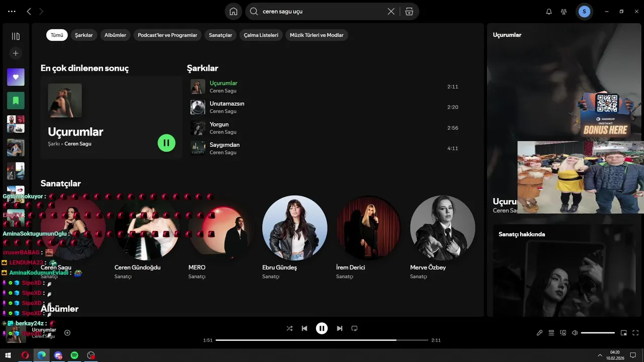Click the Saygımdan album thumbnail
The image size is (644, 362).
tap(198, 148)
